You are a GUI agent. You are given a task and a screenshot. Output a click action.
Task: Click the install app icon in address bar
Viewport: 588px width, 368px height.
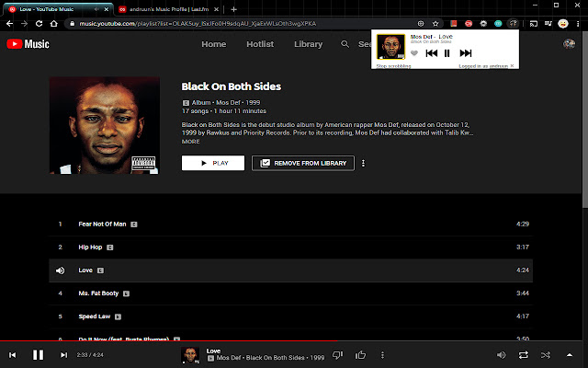pos(421,24)
